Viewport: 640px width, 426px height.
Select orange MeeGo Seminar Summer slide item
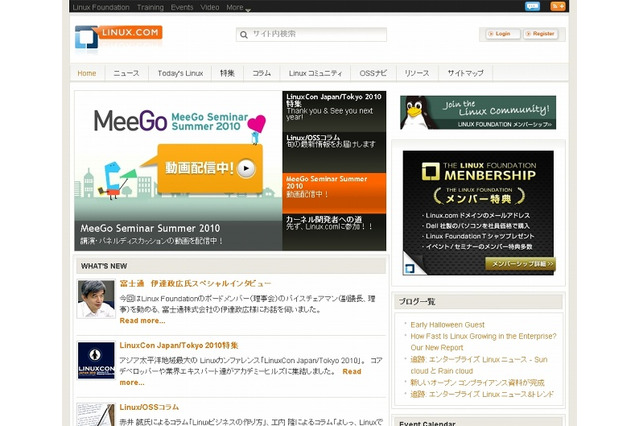[334, 193]
